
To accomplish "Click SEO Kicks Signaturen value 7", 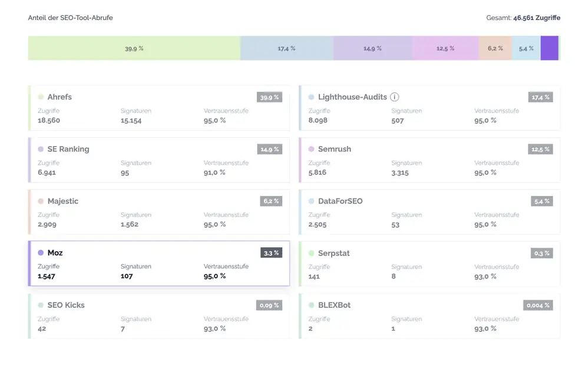I will [x=123, y=328].
